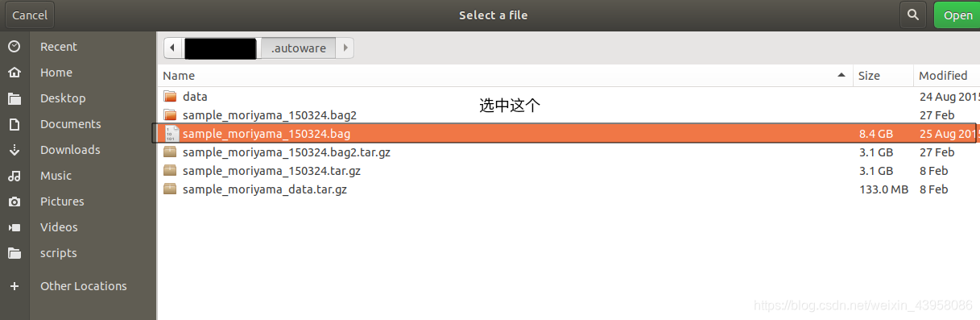Select the .autoware path segment
Viewport: 980px width, 320px height.
click(x=298, y=48)
